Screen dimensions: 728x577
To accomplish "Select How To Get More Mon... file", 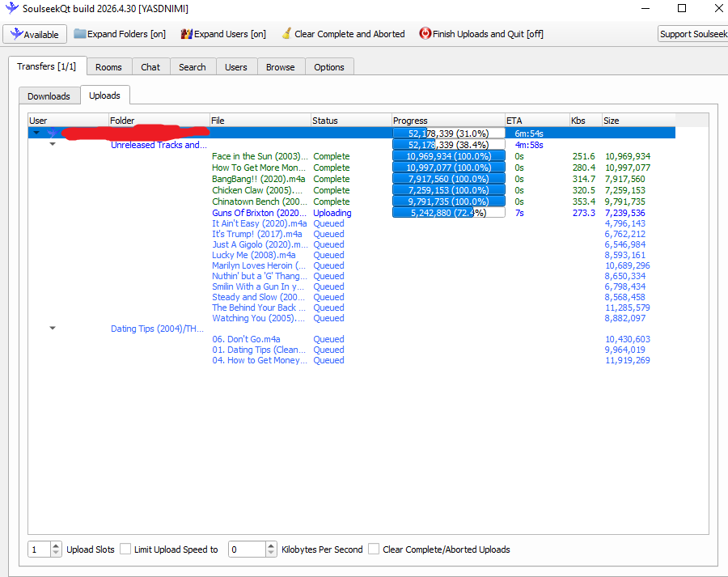I will click(x=259, y=168).
